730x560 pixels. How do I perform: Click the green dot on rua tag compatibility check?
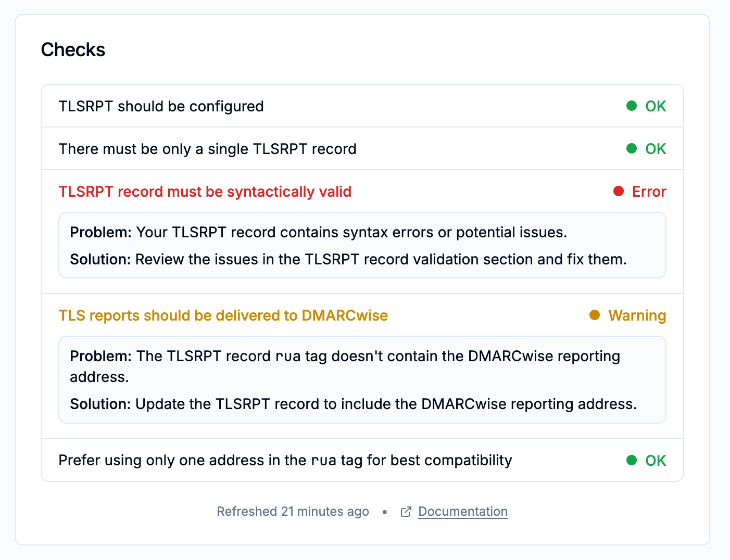pyautogui.click(x=632, y=460)
